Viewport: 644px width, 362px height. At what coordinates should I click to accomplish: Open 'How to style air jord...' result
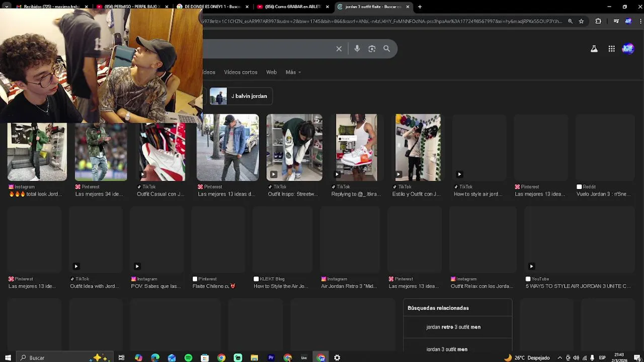478,194
